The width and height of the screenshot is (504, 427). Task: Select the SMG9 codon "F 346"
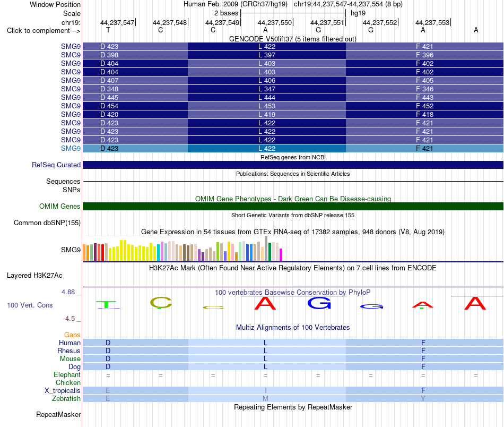[424, 89]
